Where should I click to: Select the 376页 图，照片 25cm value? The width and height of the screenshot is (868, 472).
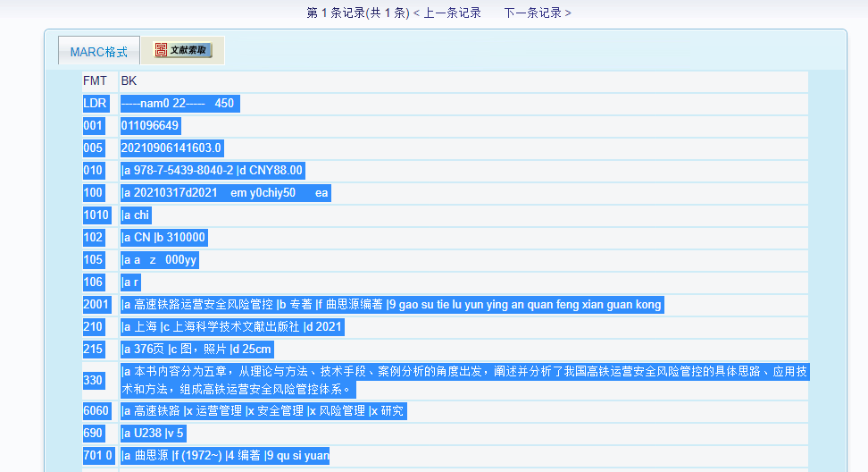click(196, 349)
